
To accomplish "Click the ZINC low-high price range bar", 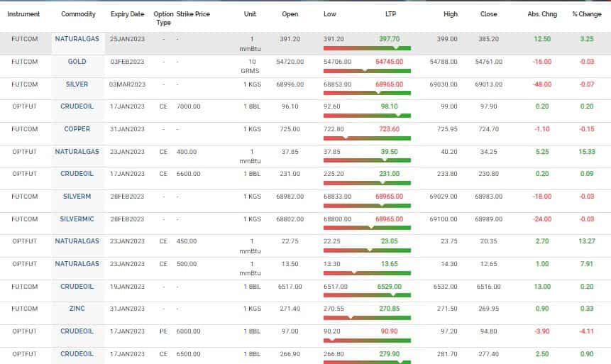I will 366,317.
